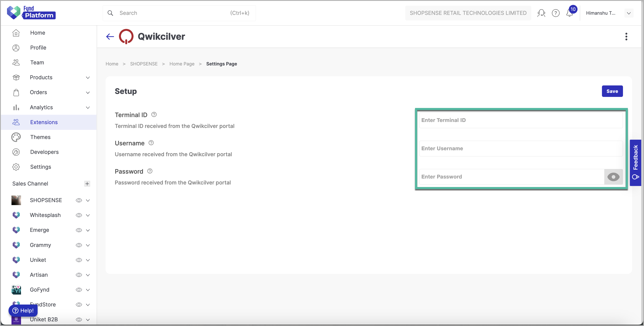Focus the Enter Username field

tap(521, 148)
